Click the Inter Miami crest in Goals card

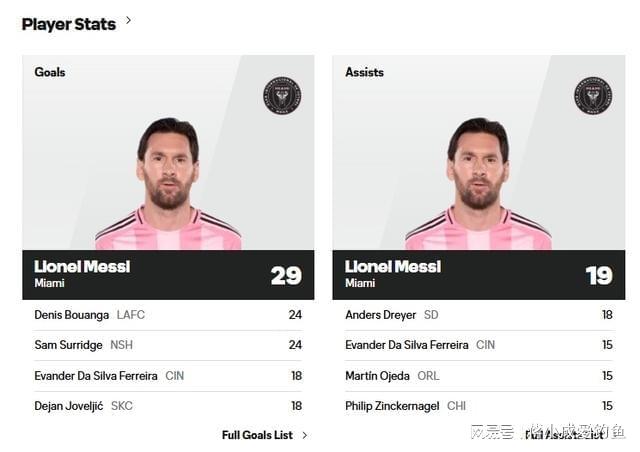click(x=282, y=95)
